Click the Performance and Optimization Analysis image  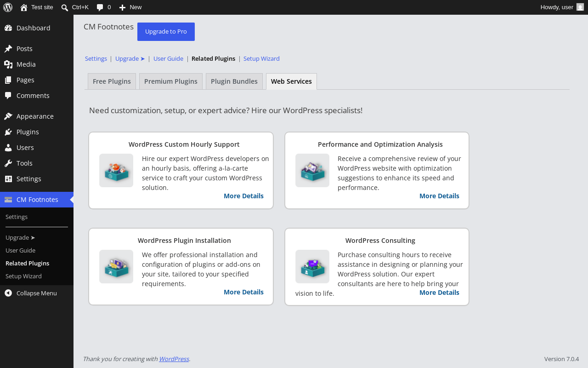312,171
